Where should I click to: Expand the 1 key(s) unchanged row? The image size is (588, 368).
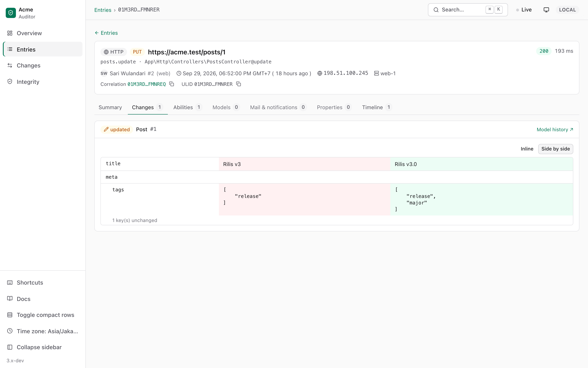tap(135, 220)
